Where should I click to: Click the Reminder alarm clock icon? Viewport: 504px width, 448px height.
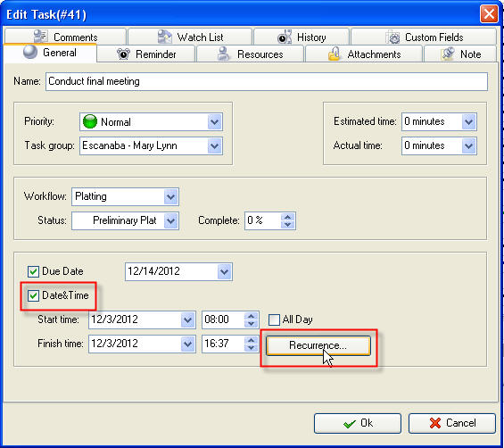pos(123,54)
